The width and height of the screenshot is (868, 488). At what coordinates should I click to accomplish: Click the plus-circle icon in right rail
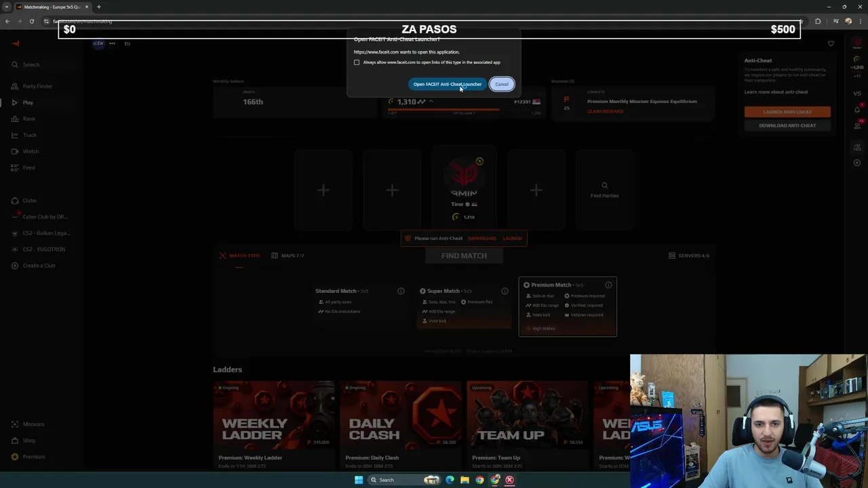(x=857, y=163)
